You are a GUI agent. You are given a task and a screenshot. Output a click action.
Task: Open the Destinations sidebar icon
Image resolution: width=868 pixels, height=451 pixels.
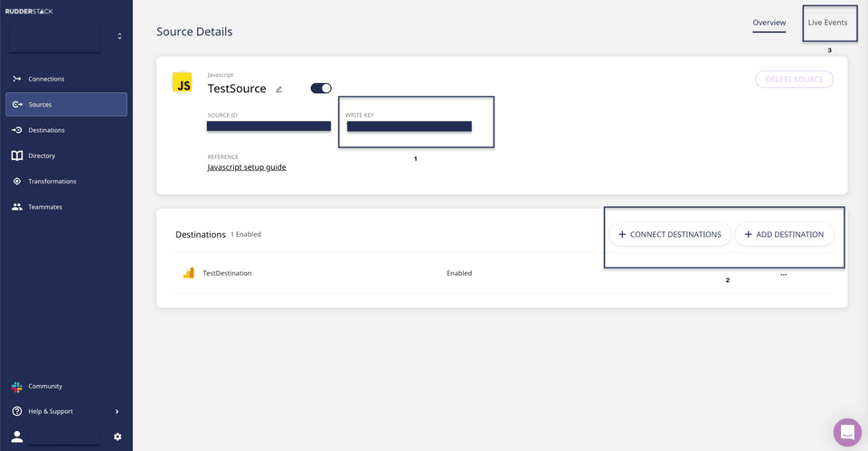click(x=17, y=130)
